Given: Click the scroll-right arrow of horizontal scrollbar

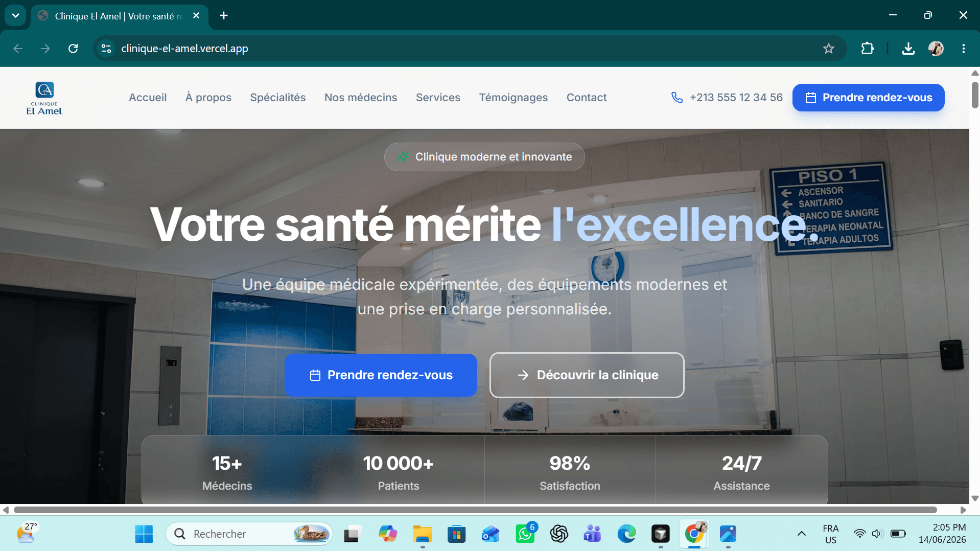Looking at the screenshot, I should (x=963, y=510).
